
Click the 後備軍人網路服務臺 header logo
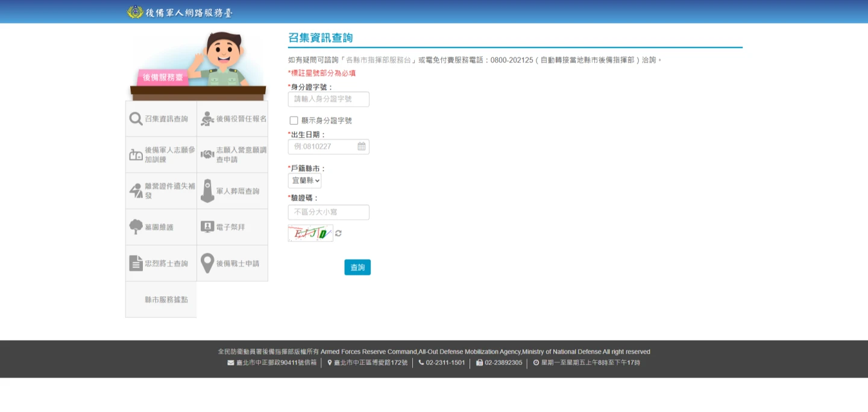[x=180, y=12]
